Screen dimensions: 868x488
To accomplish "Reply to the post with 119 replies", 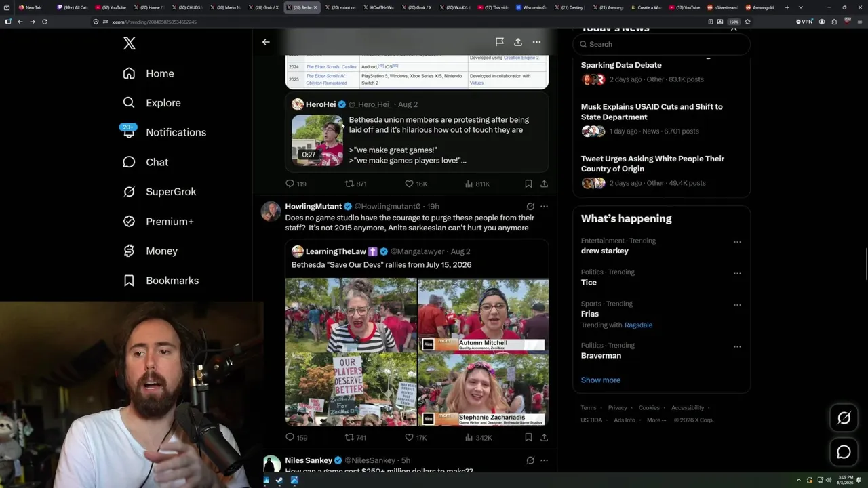I will pyautogui.click(x=296, y=184).
